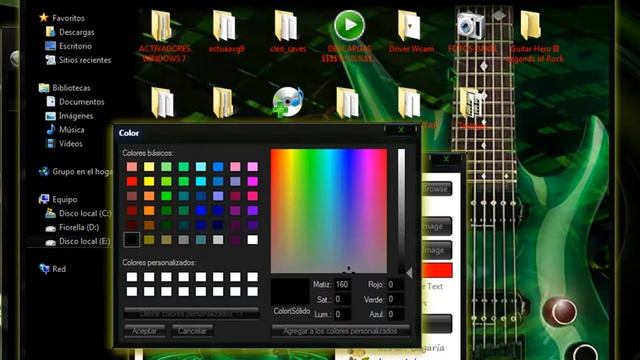Select the white basic color swatch
640x360 pixels.
tap(253, 240)
